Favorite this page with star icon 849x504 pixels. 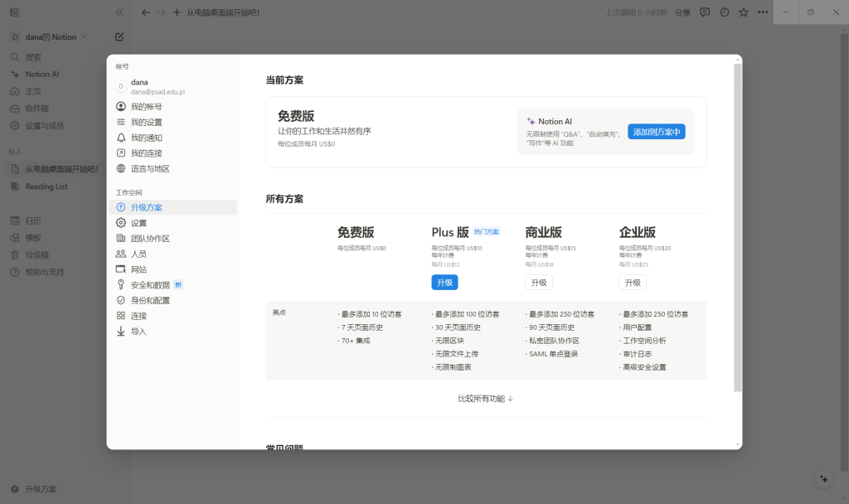click(744, 12)
